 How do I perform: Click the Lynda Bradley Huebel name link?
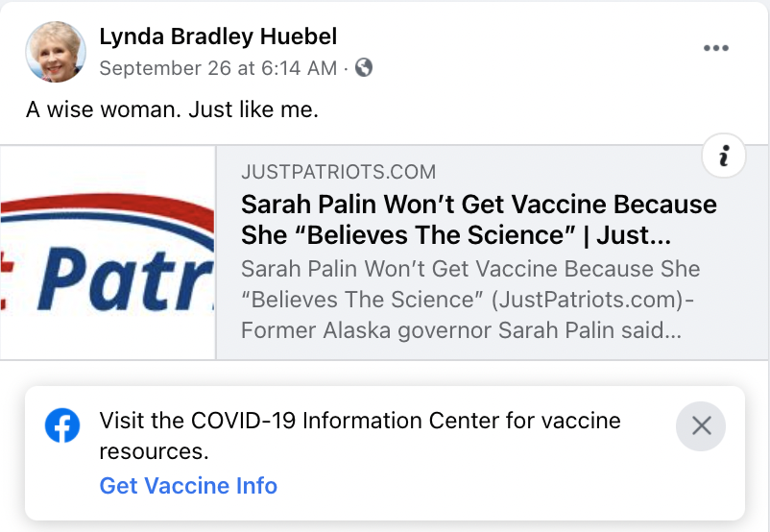coord(218,36)
